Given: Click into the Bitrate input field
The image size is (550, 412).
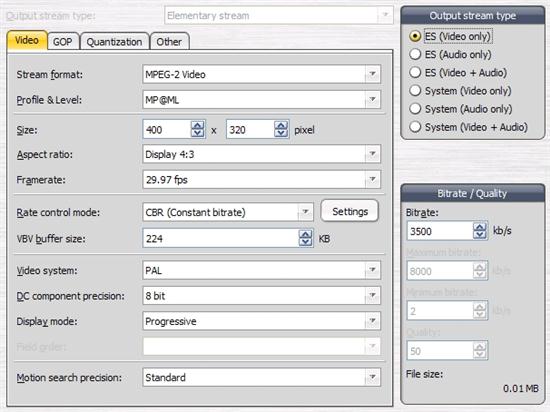Looking at the screenshot, I should [440, 231].
